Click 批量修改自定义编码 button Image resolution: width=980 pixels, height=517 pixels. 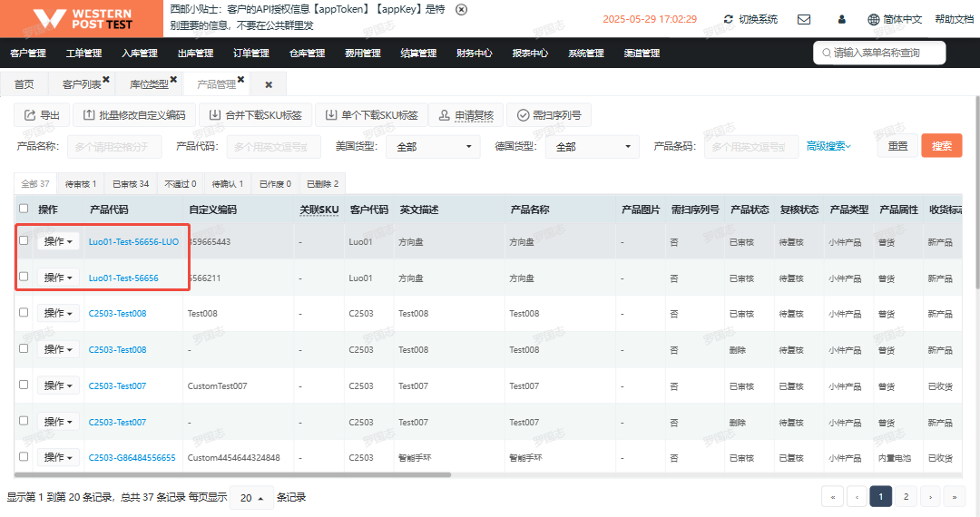pyautogui.click(x=134, y=115)
